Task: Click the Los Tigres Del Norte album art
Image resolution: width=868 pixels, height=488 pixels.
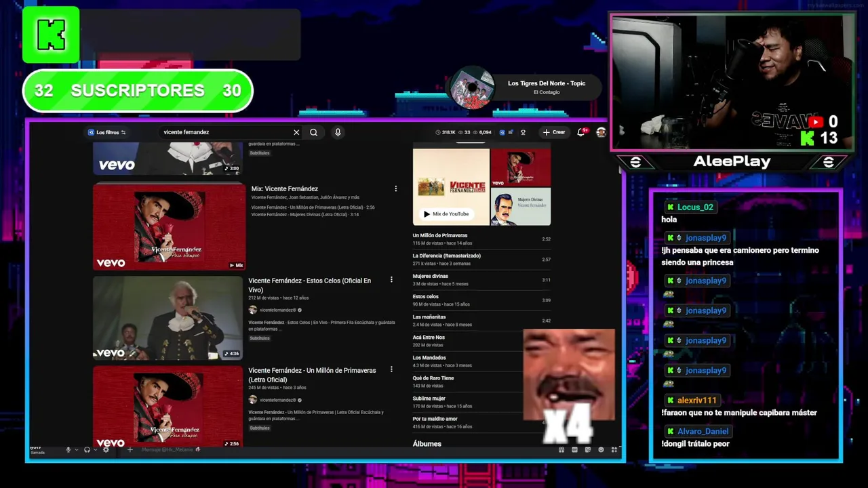Action: 472,88
